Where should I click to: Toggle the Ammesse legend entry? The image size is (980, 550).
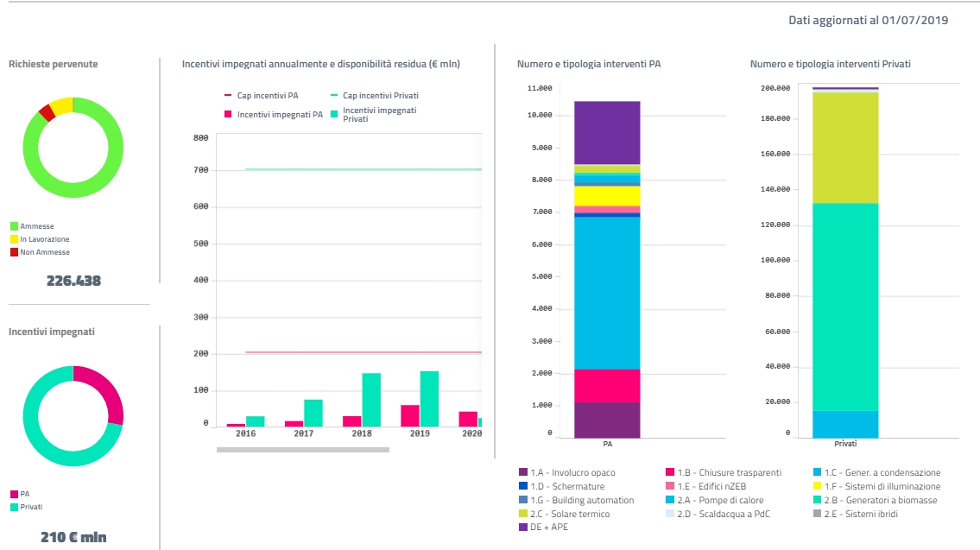(36, 226)
